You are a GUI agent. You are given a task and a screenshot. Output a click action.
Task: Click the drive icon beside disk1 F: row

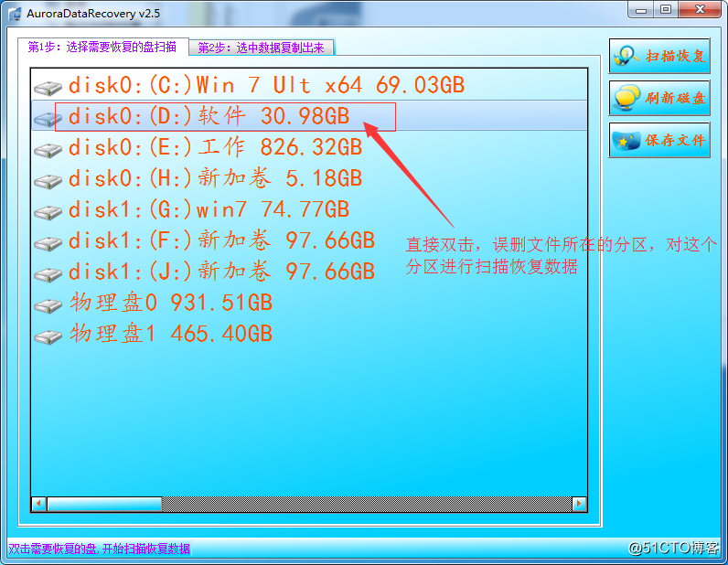pos(48,243)
